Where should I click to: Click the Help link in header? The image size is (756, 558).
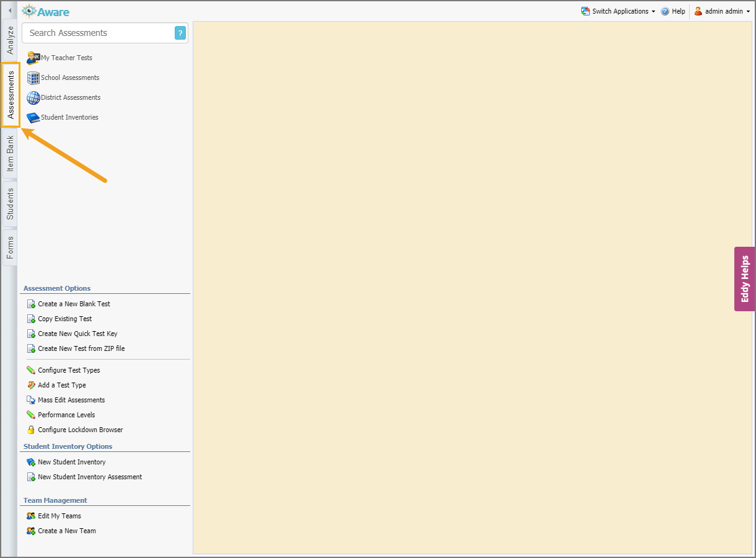pos(679,11)
